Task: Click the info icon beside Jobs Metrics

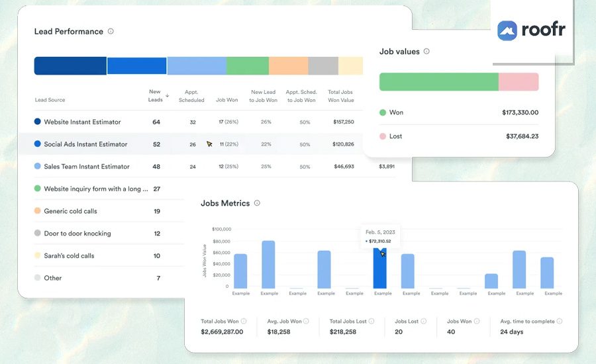Action: [257, 203]
